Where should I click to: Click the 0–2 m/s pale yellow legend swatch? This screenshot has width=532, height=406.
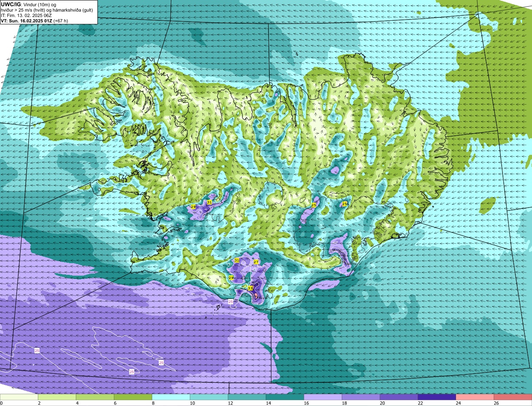point(19,397)
